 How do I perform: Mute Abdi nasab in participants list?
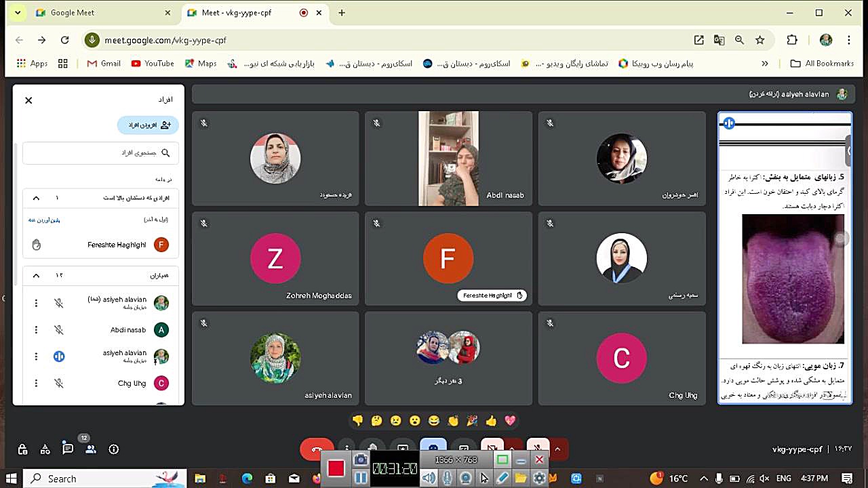coord(59,330)
